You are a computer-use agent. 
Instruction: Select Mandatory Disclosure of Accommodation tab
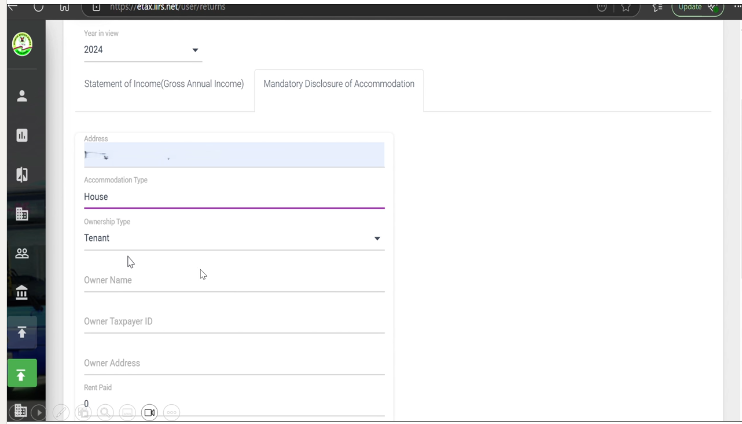[338, 84]
